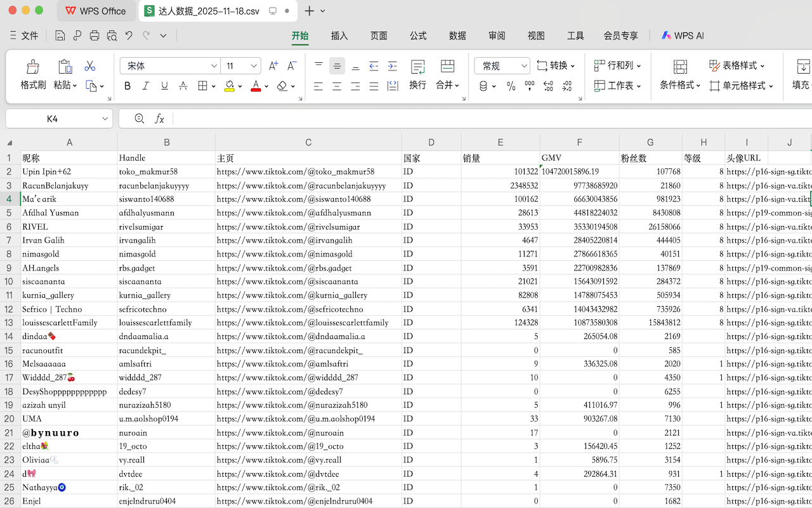Image resolution: width=812 pixels, height=508 pixels.
Task: Click the 表格样式 Table Style button
Action: tap(737, 65)
